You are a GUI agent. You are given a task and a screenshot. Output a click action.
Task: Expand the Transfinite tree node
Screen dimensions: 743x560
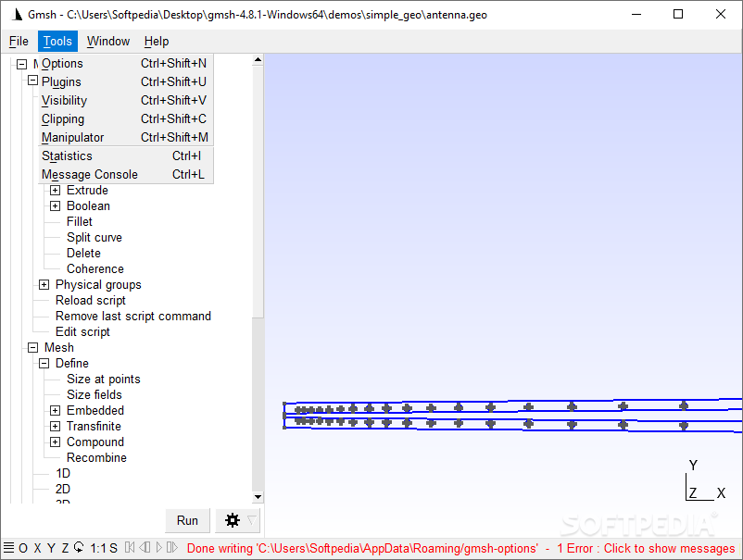[55, 426]
